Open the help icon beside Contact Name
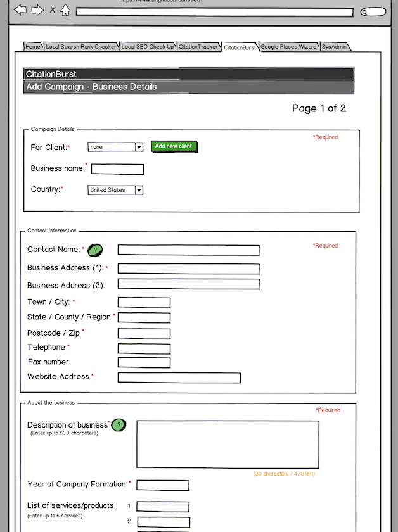Screen dimensions: 398x532 click(x=95, y=250)
